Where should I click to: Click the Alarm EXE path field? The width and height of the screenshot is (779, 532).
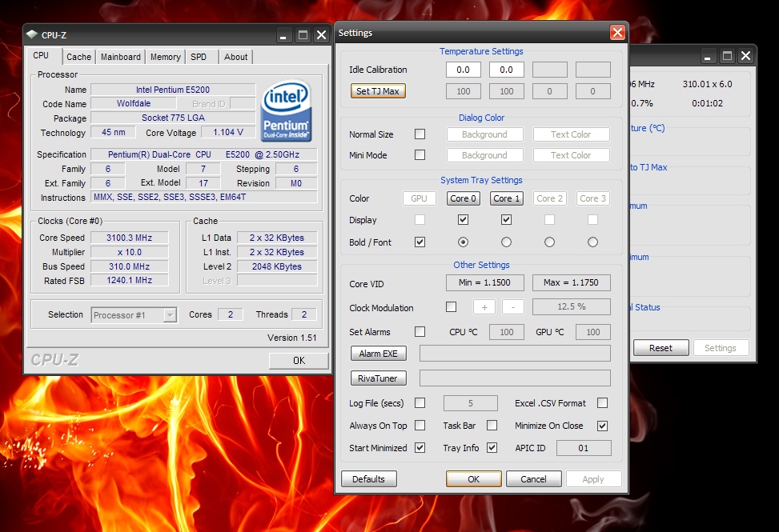pyautogui.click(x=515, y=354)
